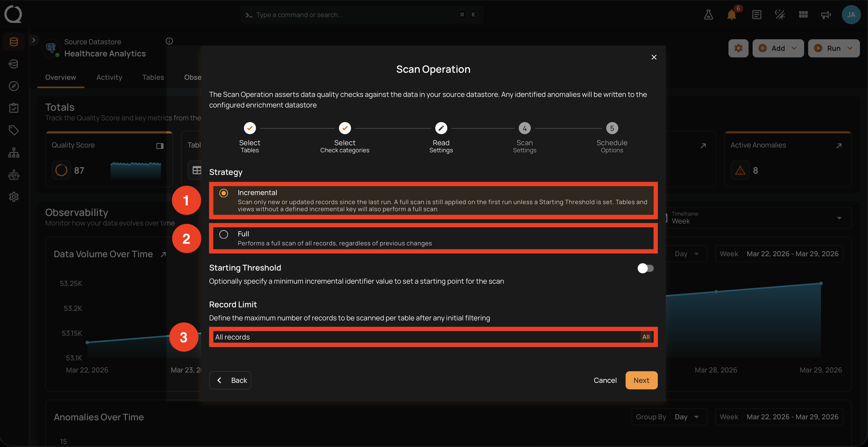The image size is (868, 447).
Task: Open the sidebar Settings gear
Action: [x=14, y=197]
